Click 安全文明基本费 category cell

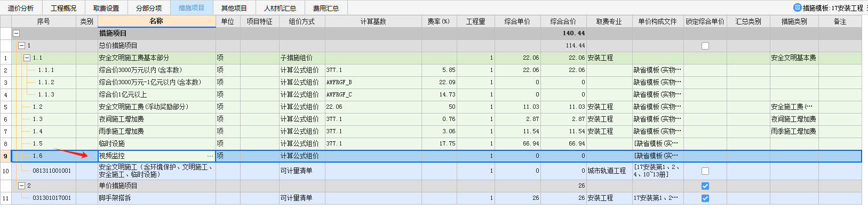click(x=794, y=58)
